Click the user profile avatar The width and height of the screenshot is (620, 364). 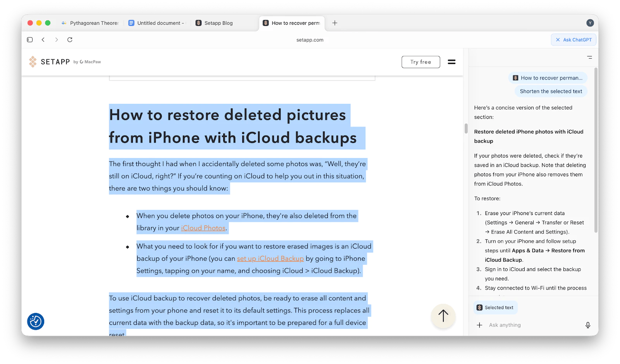(x=590, y=23)
